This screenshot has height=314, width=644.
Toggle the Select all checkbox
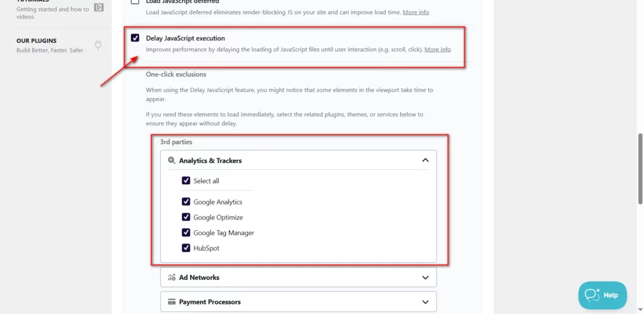(x=186, y=181)
